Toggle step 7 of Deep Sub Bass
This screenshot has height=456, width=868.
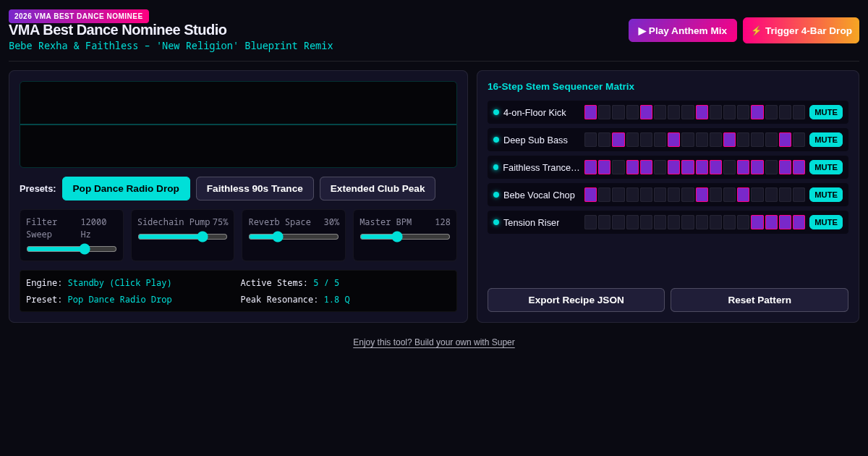(x=674, y=140)
